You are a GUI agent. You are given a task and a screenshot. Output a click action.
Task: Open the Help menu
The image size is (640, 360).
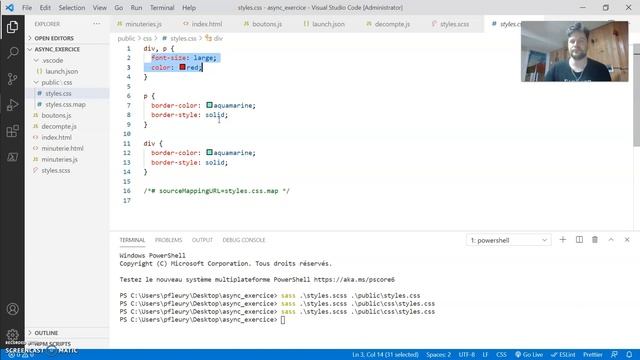(189, 7)
